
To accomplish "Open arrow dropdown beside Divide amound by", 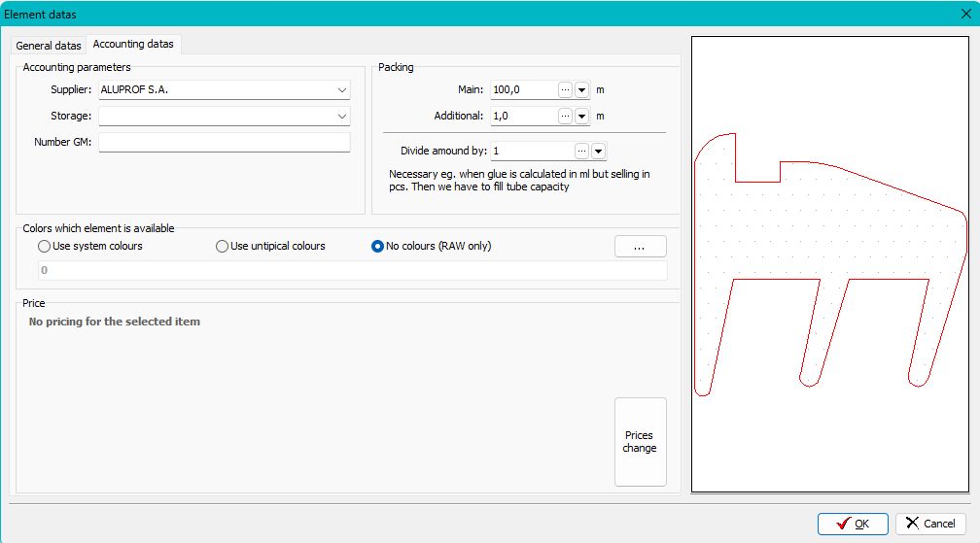I will tap(598, 152).
